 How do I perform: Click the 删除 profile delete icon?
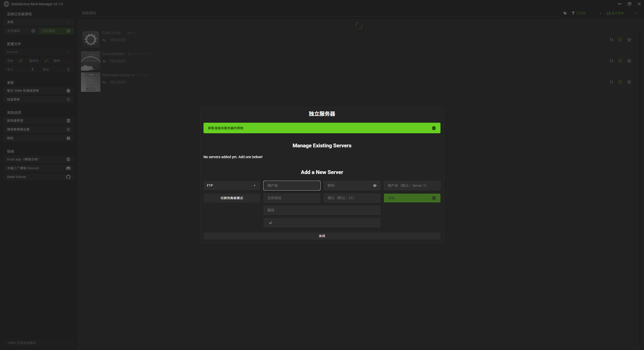(69, 61)
